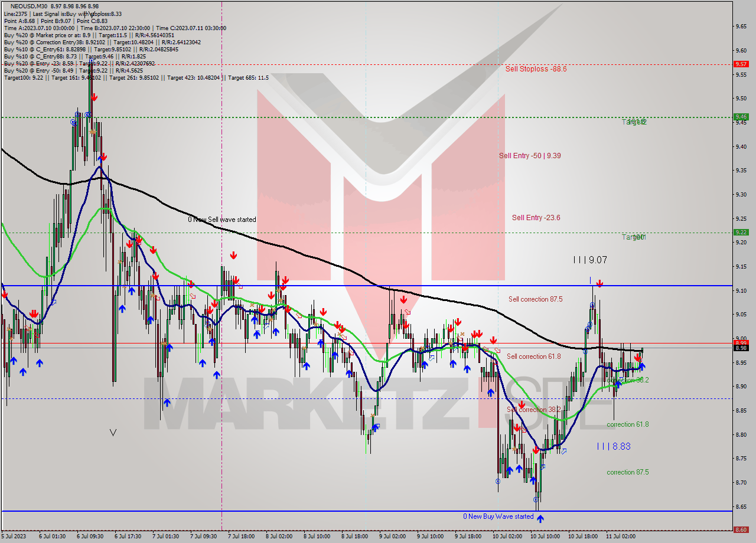
Task: Select the 'Sell correction 61.8' label
Action: coord(533,356)
